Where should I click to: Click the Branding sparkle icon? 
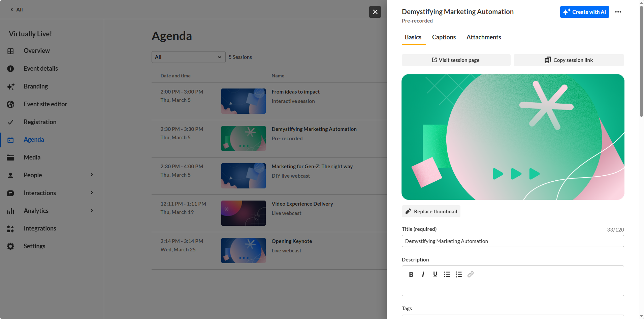(11, 86)
